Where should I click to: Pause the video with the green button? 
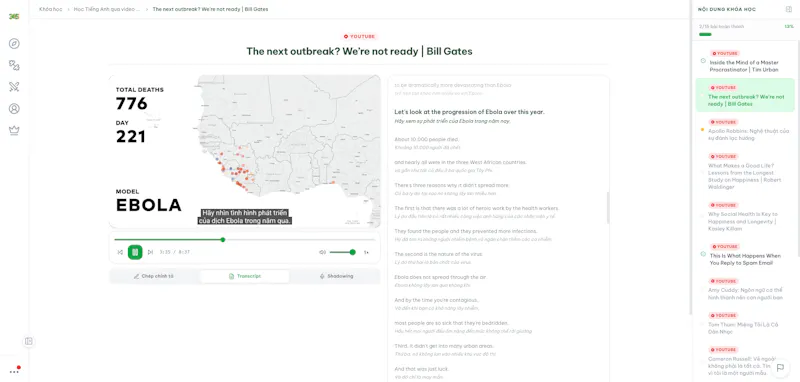click(x=135, y=252)
